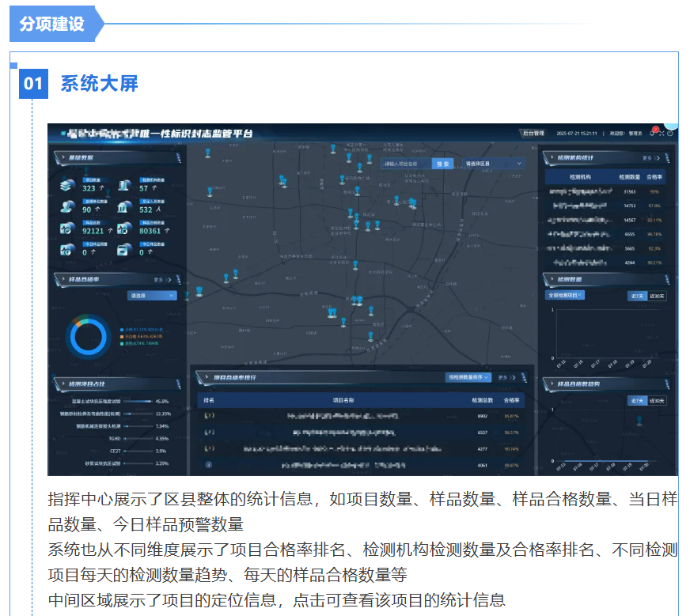Open the 按检测数量排序 sort dropdown

tap(468, 378)
